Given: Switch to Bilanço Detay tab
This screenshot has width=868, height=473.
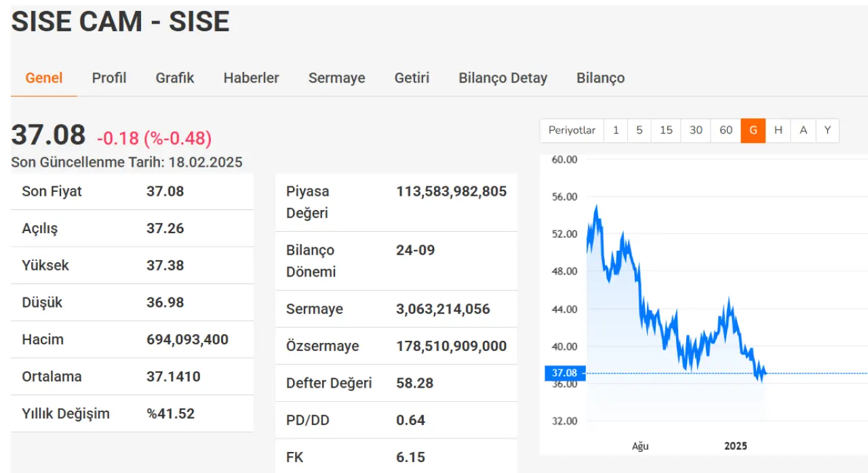Looking at the screenshot, I should pyautogui.click(x=502, y=78).
